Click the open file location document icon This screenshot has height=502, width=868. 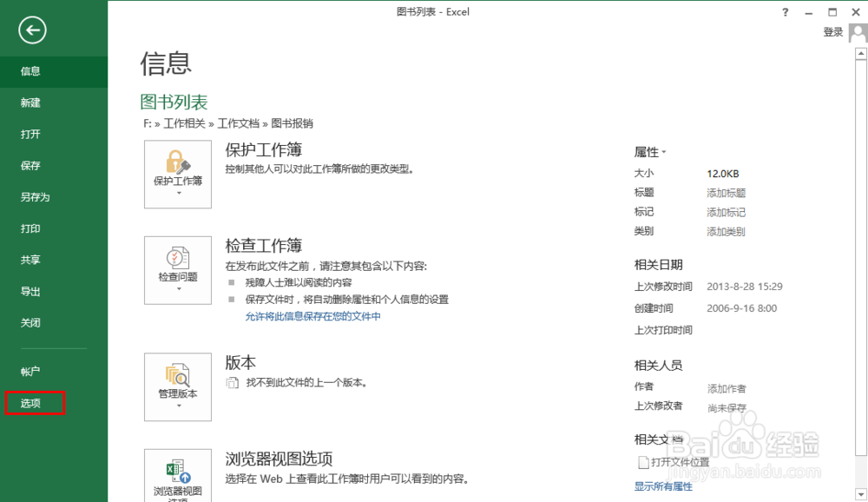[643, 461]
